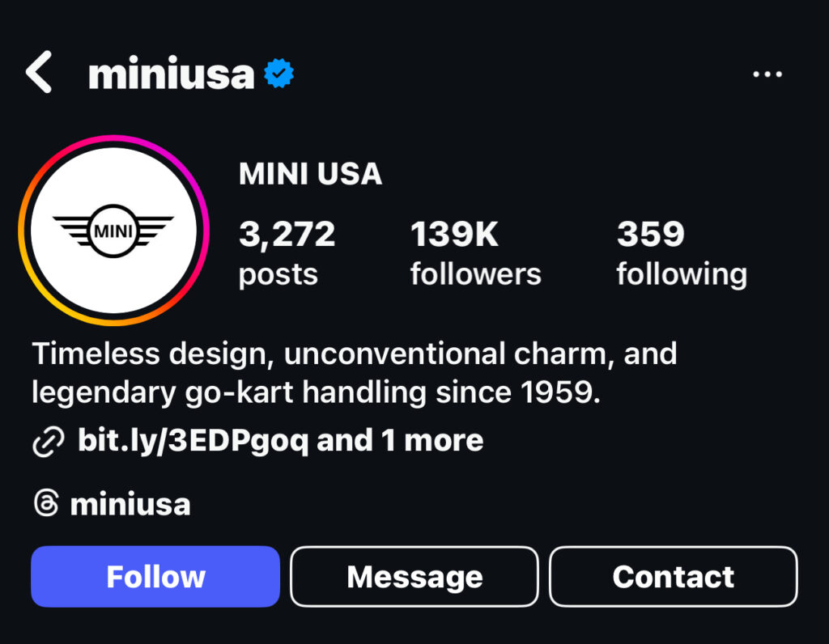Select the MINI USA display name
Screen dimensions: 829x644
[310, 174]
